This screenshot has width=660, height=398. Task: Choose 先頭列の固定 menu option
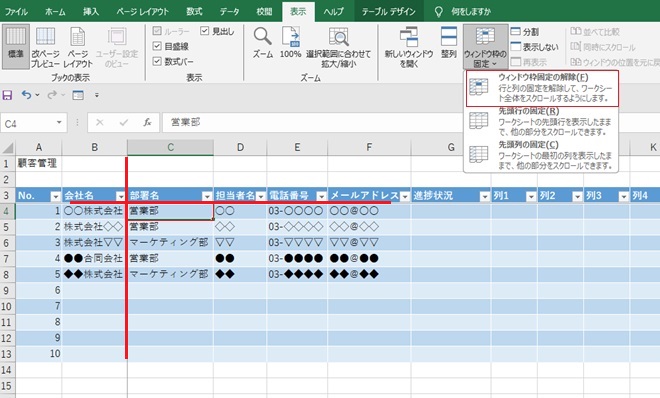point(542,155)
